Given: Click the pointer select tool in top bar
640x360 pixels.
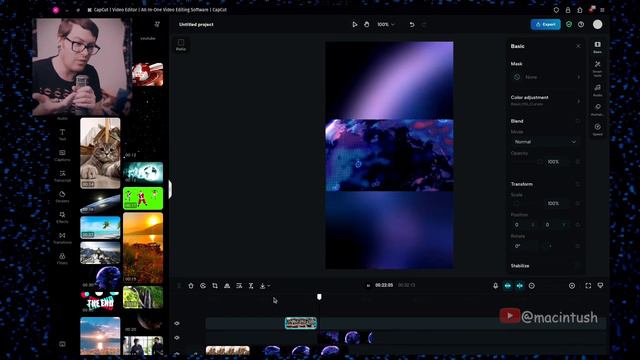Looking at the screenshot, I should 355,24.
